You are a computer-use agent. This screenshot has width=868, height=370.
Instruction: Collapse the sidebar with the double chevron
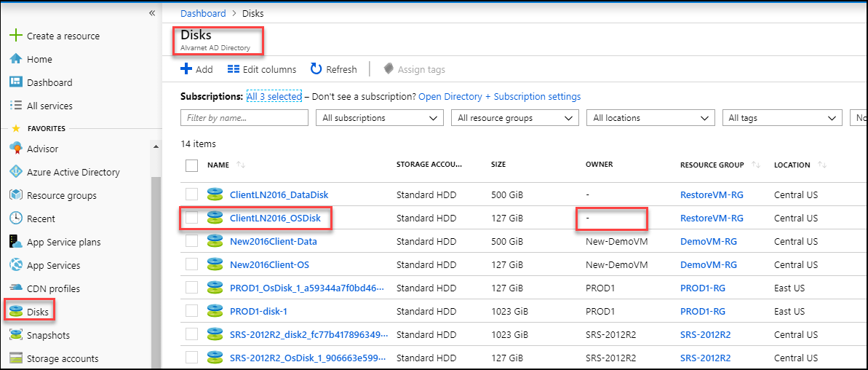[152, 13]
